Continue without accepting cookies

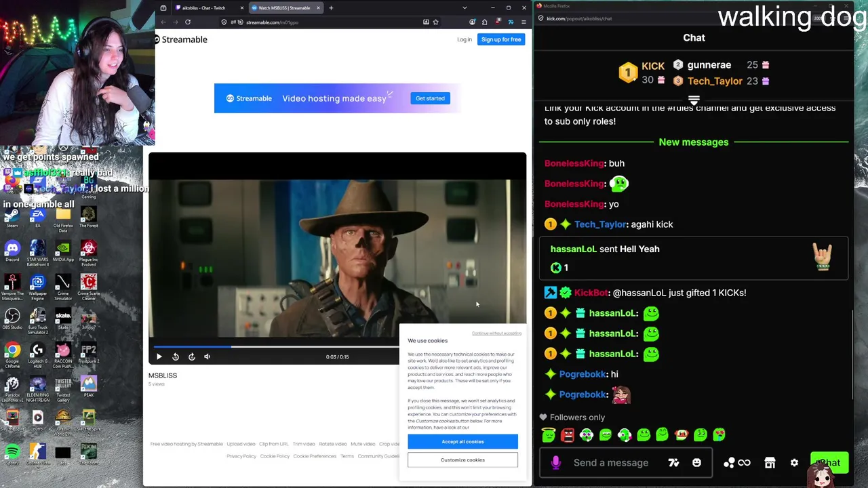496,333
